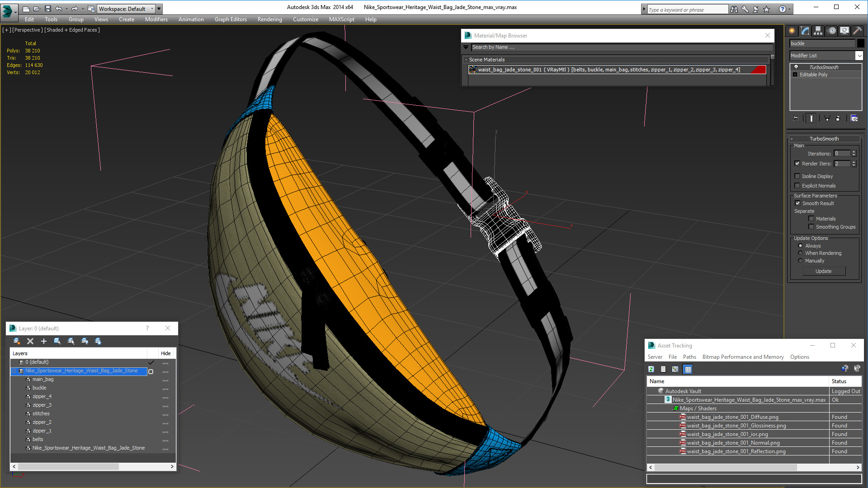Click the Perspective viewport label
Viewport: 868px width, 488px height.
[x=27, y=30]
